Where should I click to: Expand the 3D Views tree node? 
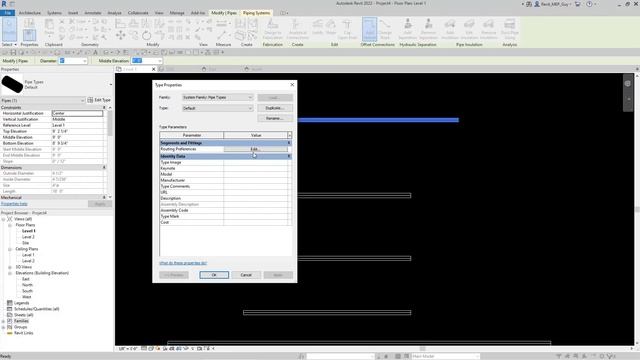click(x=10, y=267)
